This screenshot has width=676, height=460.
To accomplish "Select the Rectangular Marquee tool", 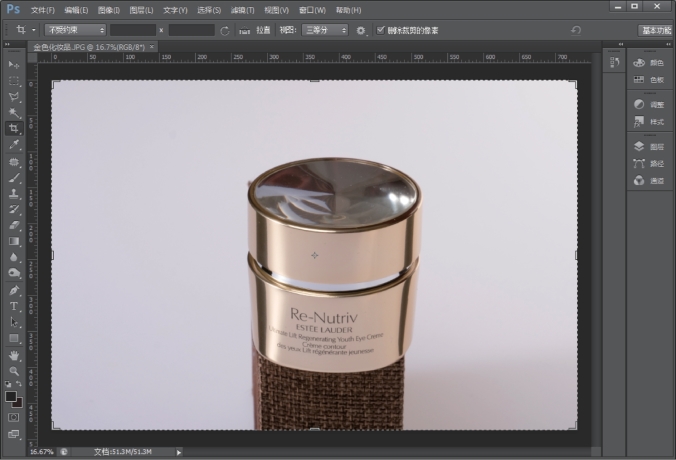I will (x=14, y=81).
